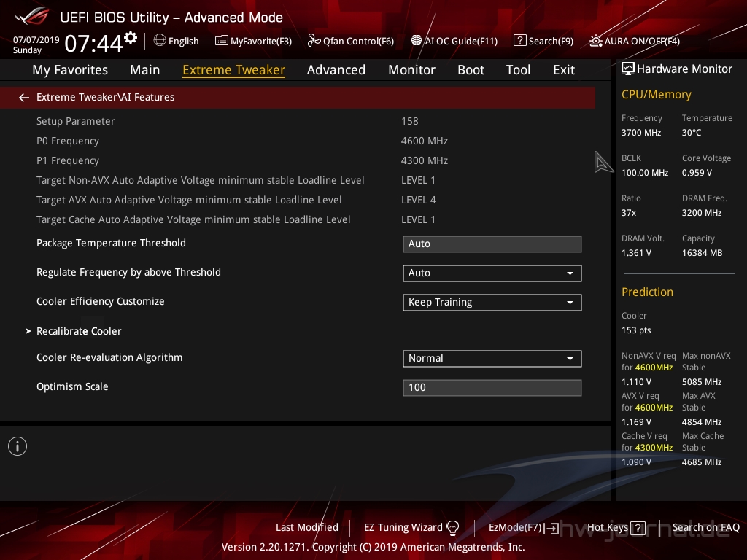The image size is (747, 560).
Task: Open Regulate Frequency by above Threshold dropdown
Action: coord(492,273)
